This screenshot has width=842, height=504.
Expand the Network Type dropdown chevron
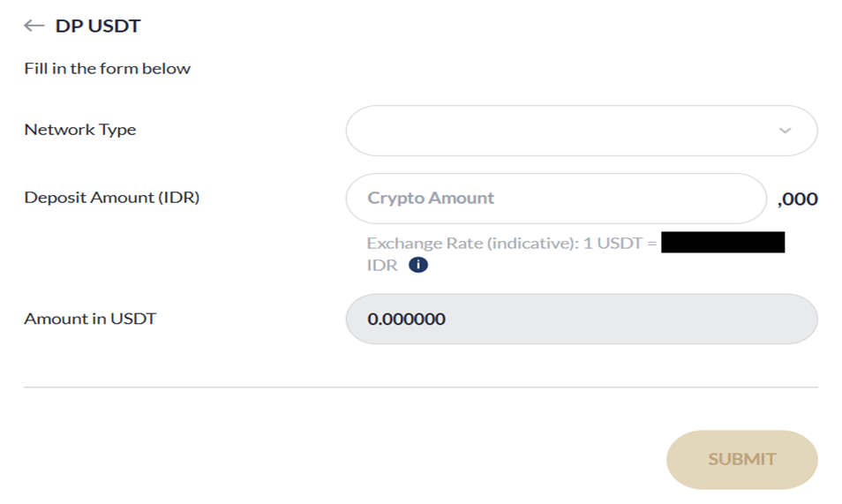[x=785, y=131]
